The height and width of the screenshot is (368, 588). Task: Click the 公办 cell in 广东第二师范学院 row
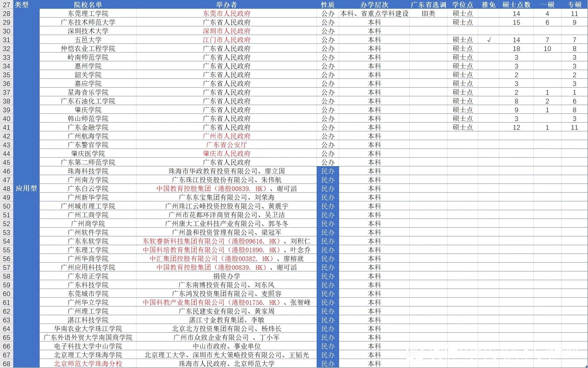(x=328, y=162)
